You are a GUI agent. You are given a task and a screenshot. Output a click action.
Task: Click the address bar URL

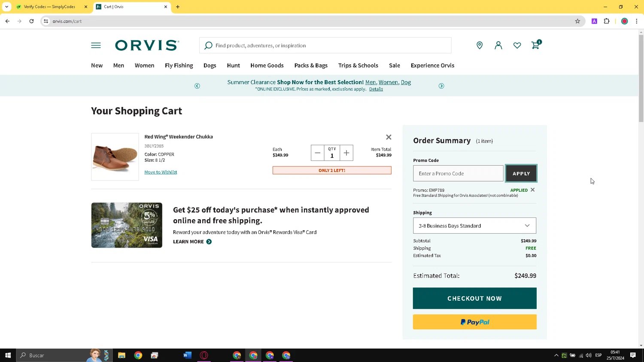tap(67, 21)
